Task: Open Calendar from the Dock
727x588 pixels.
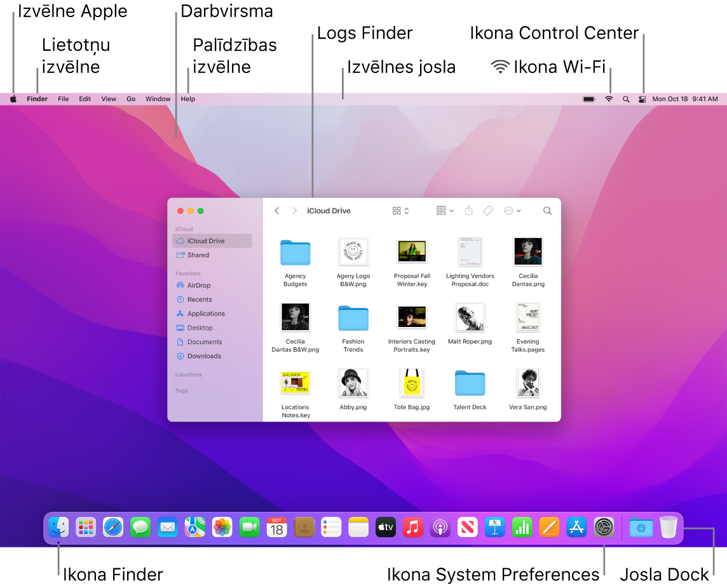Action: pos(277,527)
